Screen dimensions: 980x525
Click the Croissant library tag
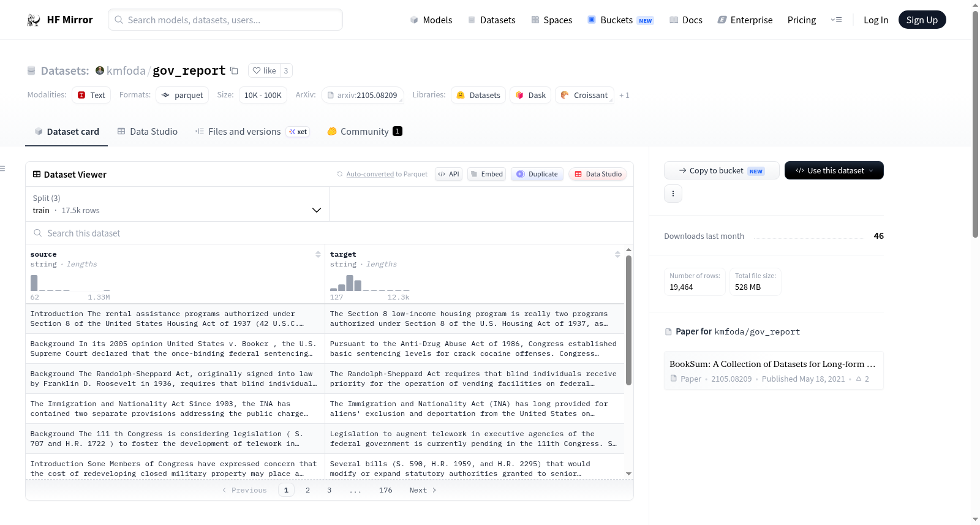[584, 95]
